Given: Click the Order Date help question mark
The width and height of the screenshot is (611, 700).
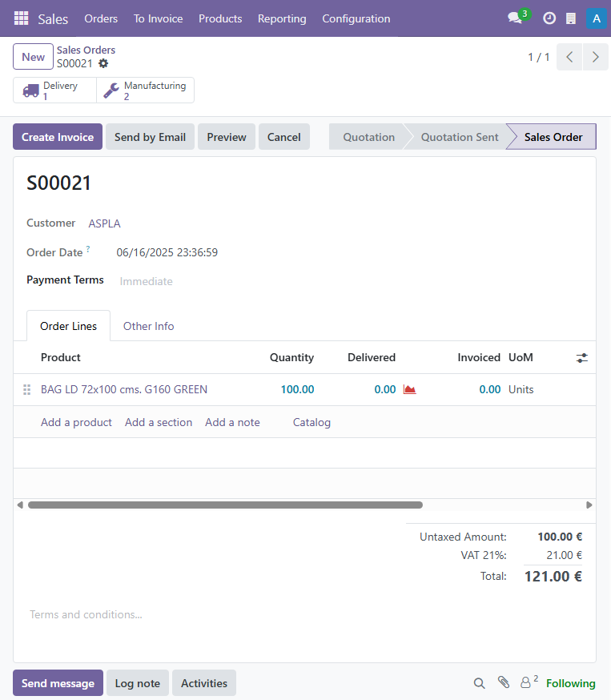Looking at the screenshot, I should (88, 249).
